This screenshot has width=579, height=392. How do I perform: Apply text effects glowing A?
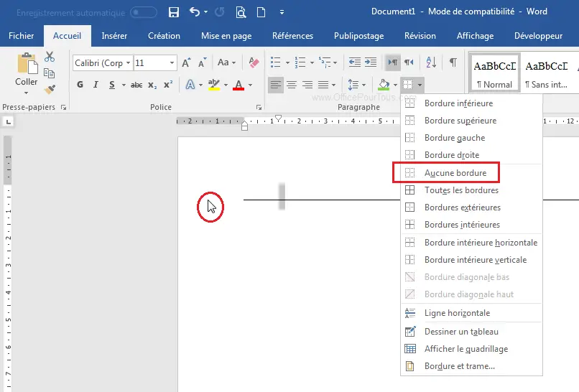click(x=190, y=85)
